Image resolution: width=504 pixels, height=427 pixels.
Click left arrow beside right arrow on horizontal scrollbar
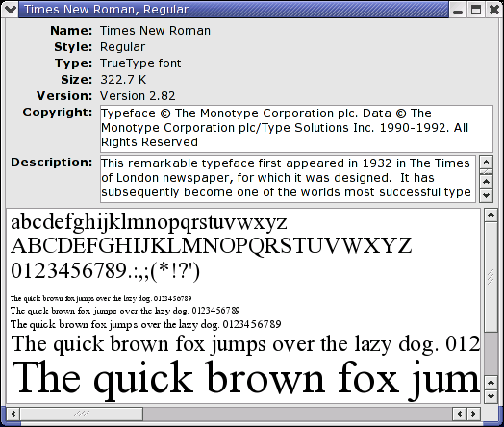(x=460, y=414)
